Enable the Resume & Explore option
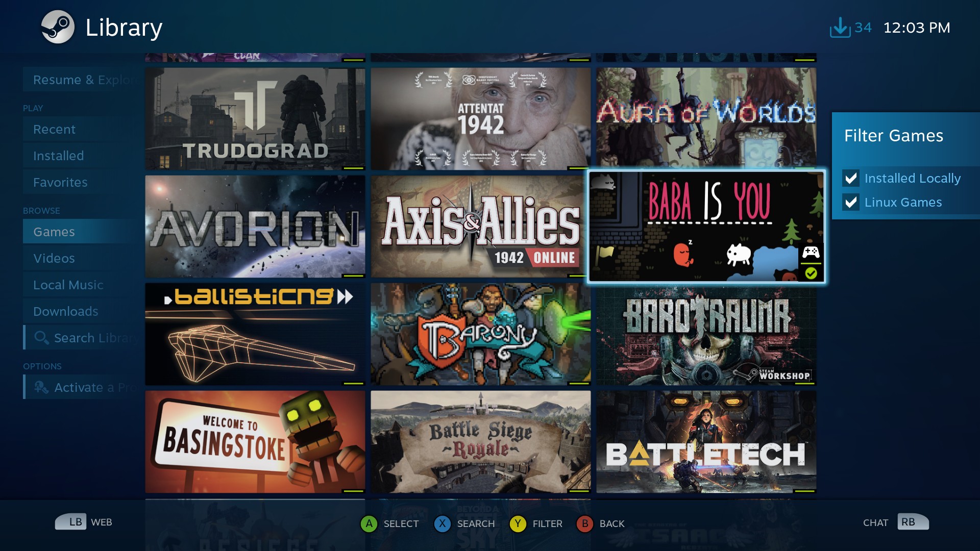 81,80
